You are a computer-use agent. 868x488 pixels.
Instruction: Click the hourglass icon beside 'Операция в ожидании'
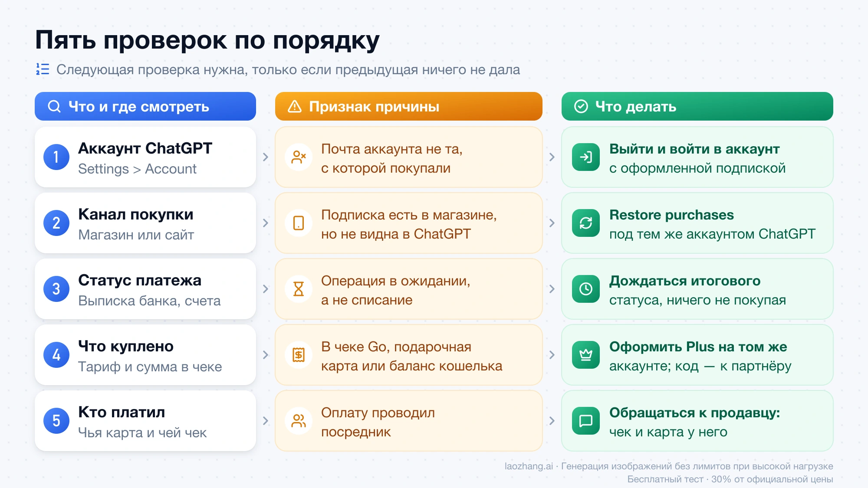(299, 289)
